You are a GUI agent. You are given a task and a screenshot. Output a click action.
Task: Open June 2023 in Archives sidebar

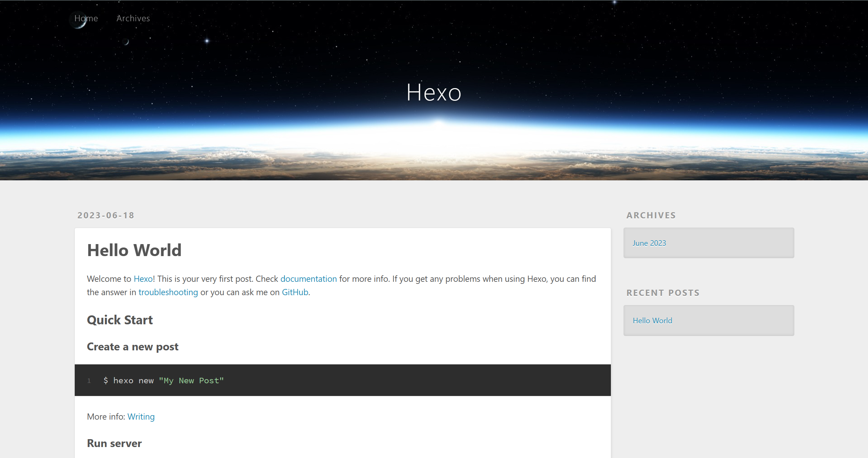[649, 243]
